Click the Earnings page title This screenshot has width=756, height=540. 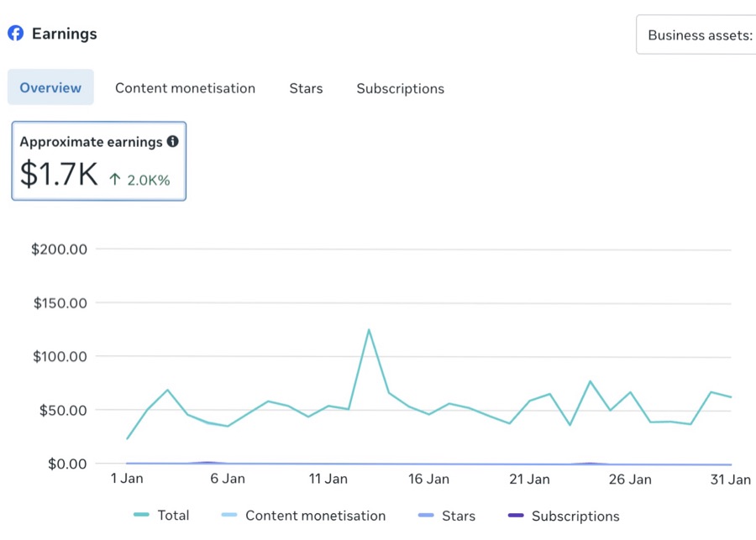[64, 34]
